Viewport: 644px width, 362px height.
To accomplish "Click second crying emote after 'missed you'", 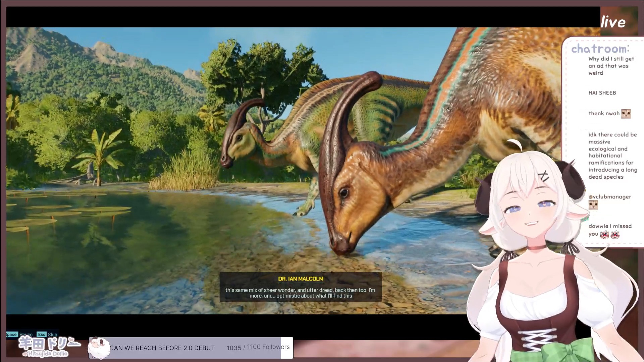I will (x=615, y=235).
